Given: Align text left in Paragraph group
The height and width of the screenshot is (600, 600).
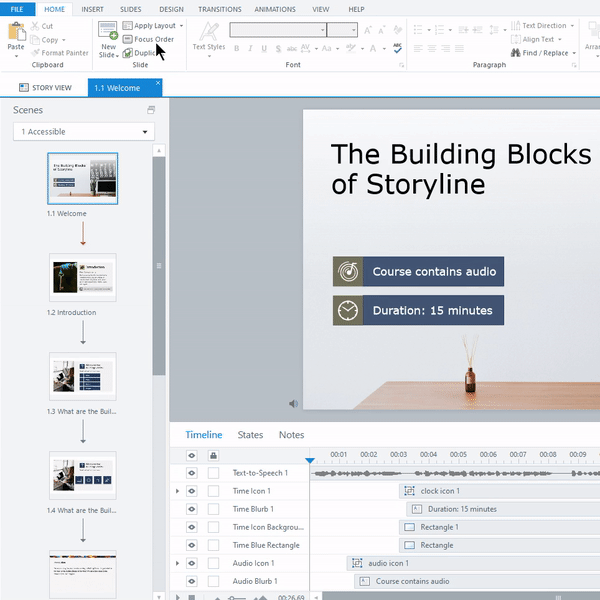Looking at the screenshot, I should pyautogui.click(x=418, y=49).
